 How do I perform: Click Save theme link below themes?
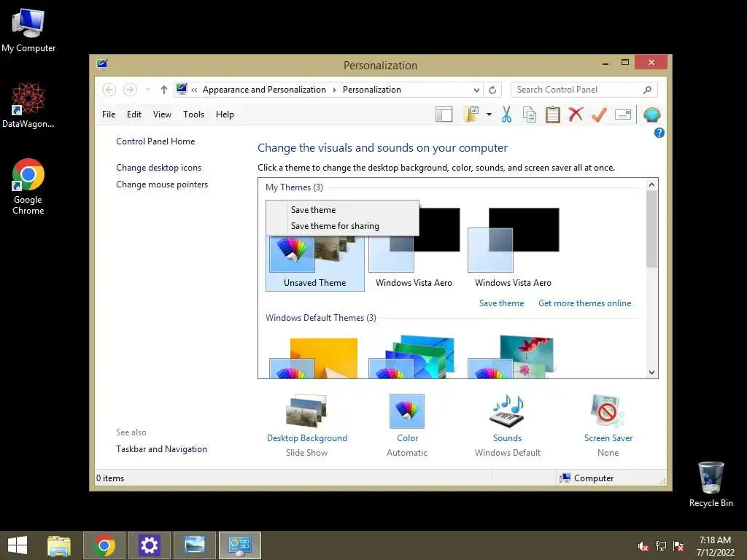tap(501, 303)
